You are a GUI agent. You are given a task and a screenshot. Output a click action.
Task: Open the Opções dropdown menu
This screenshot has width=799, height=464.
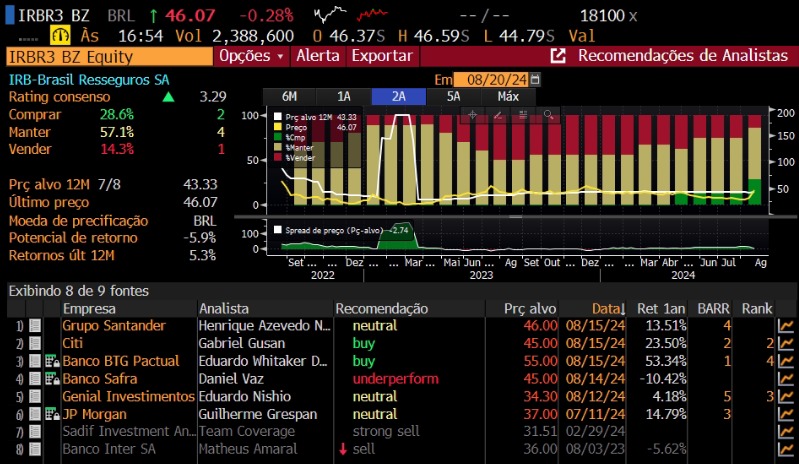[251, 56]
